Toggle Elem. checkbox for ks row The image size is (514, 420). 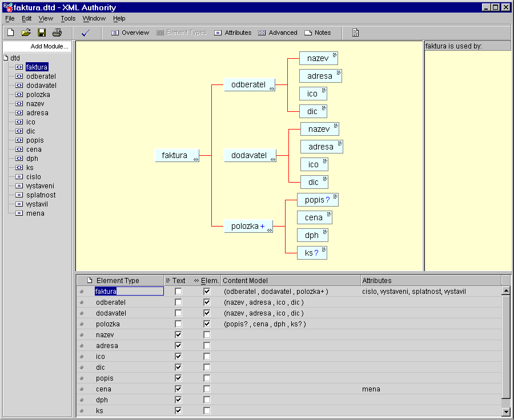coord(207,410)
